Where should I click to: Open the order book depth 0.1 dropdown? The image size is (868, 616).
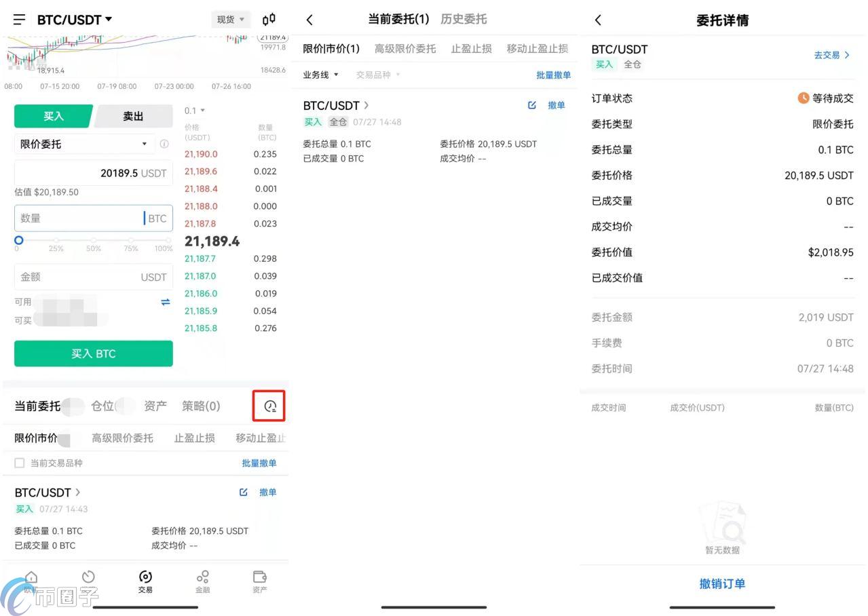pyautogui.click(x=194, y=111)
